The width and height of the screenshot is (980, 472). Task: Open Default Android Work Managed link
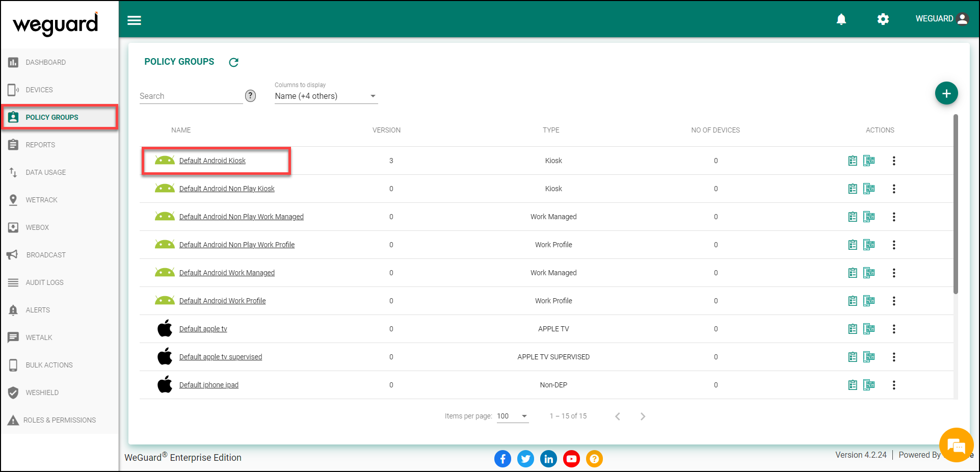click(x=227, y=273)
